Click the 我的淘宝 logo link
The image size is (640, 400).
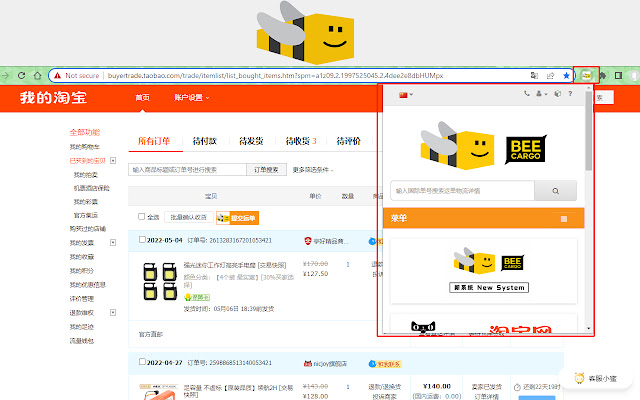coord(53,98)
